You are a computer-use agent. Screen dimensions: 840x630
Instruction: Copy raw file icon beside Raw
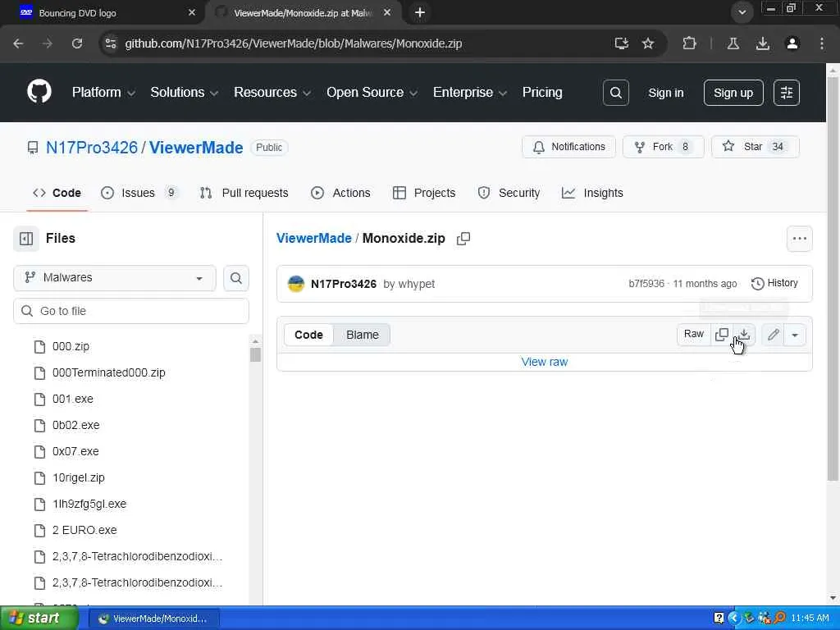(x=722, y=335)
